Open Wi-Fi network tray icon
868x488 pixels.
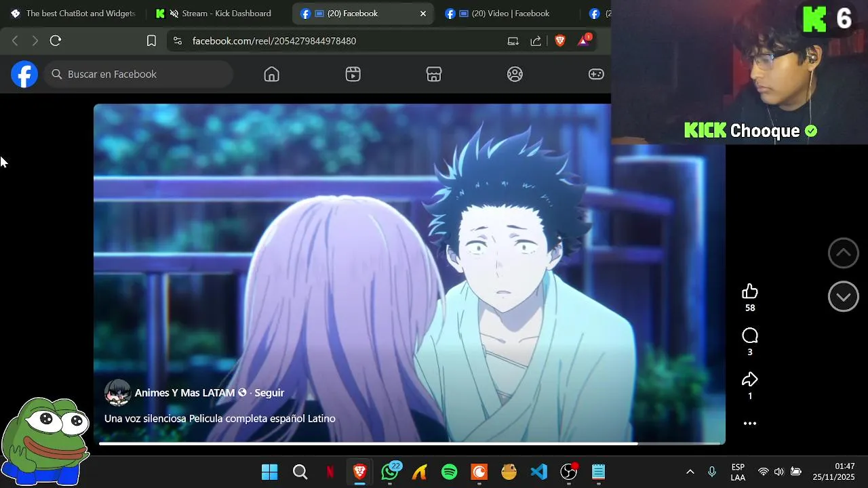coord(764,472)
